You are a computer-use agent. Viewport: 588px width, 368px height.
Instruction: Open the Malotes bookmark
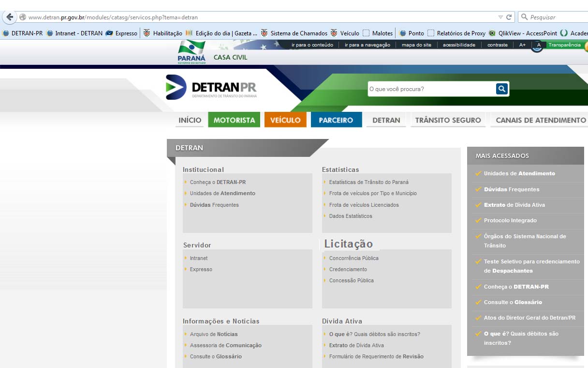[378, 33]
